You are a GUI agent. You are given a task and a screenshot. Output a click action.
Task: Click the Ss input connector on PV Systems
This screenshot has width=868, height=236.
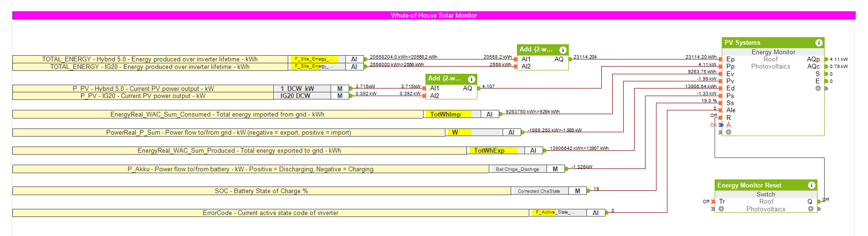tap(720, 103)
